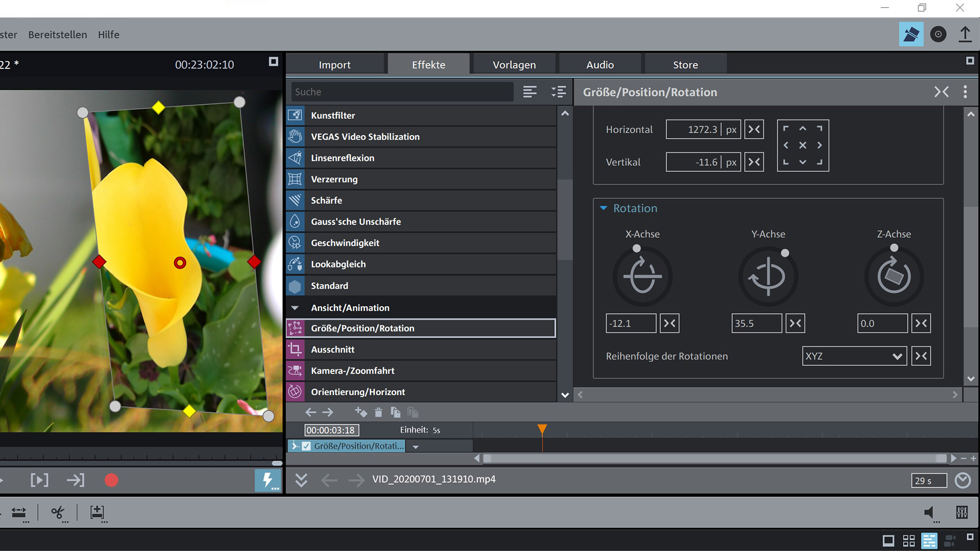Image resolution: width=980 pixels, height=551 pixels.
Task: Click the Y-Achse rotation dial
Action: click(x=768, y=277)
